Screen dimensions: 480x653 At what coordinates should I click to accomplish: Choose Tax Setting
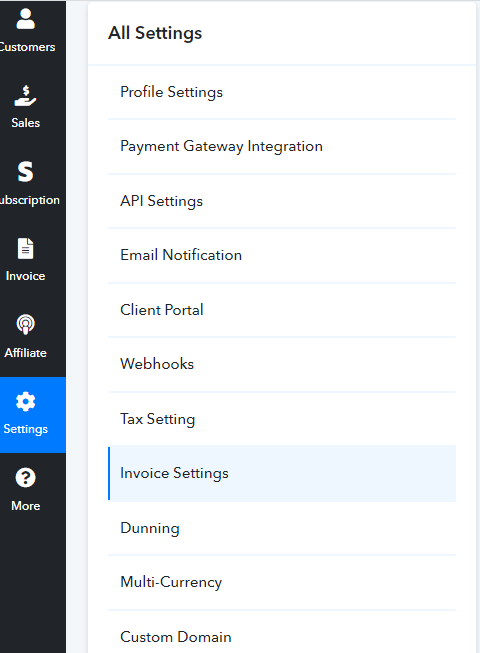click(282, 419)
